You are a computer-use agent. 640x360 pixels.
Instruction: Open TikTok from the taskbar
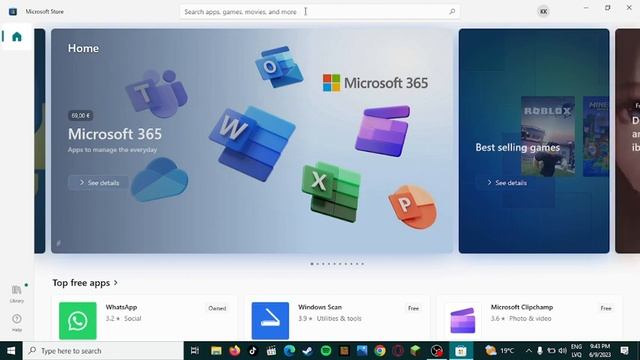tap(253, 351)
